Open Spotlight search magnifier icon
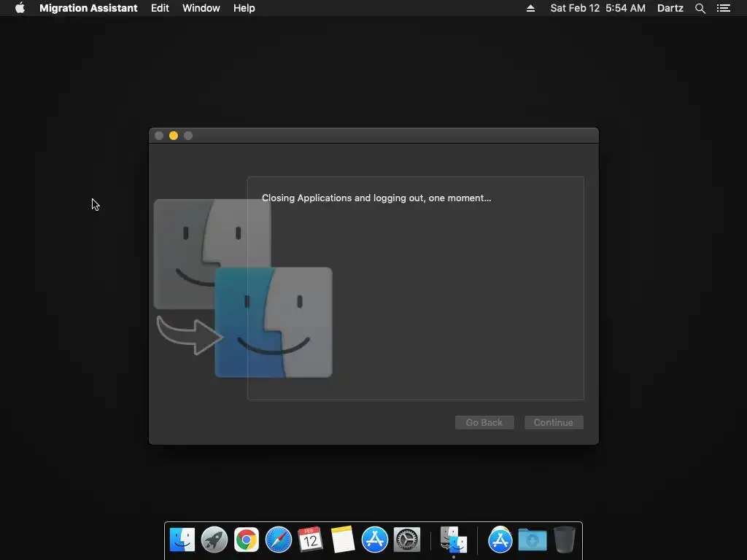 pyautogui.click(x=700, y=8)
